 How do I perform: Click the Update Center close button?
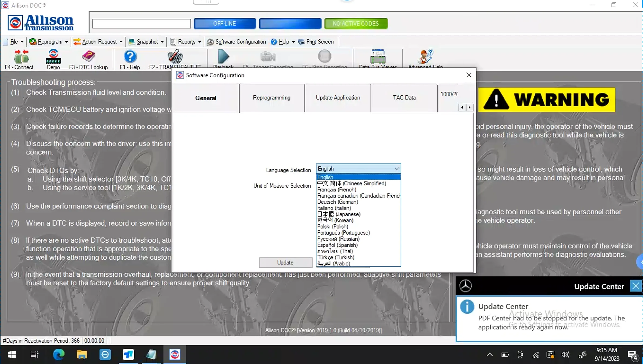[636, 286]
